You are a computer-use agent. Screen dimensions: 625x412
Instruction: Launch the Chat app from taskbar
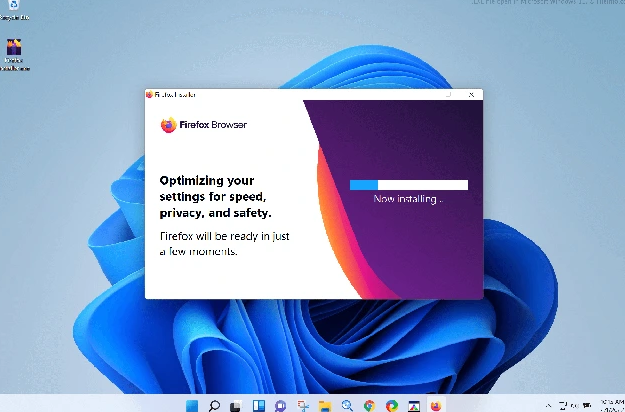[x=281, y=405]
